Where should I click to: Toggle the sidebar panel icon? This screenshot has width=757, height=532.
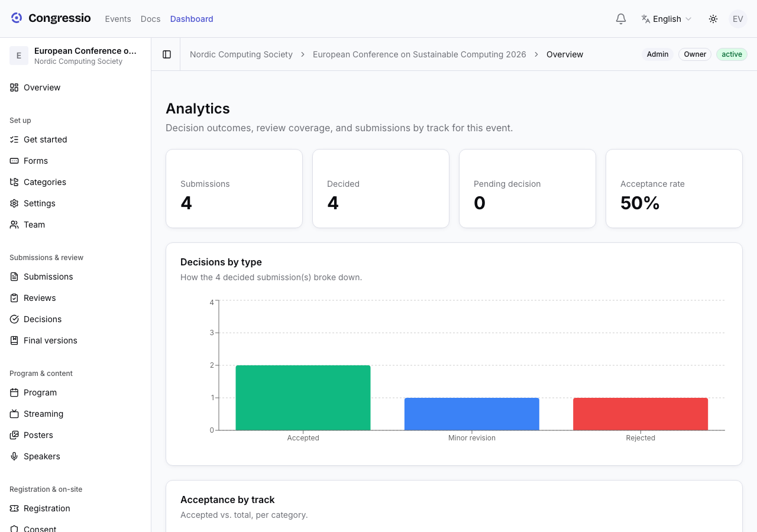tap(167, 54)
